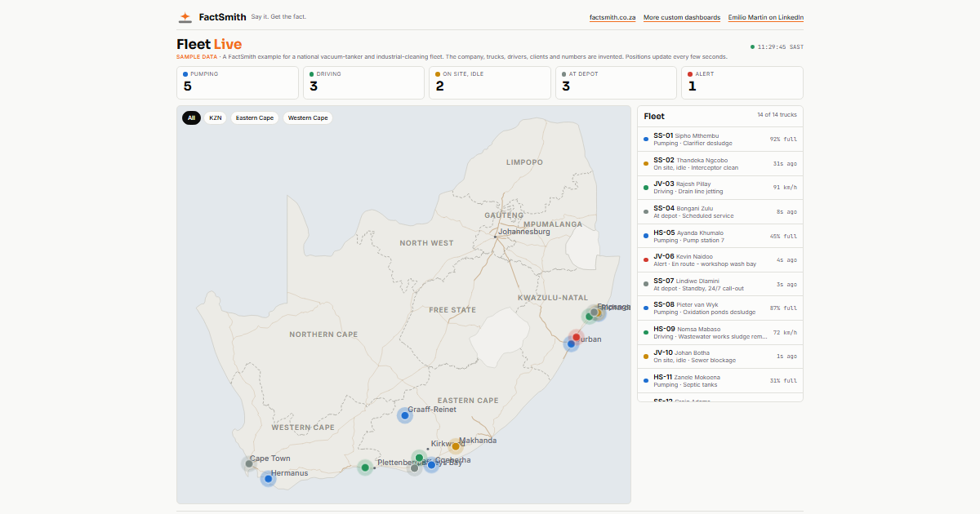
Task: Open the SS-02 Thandeka Ngcobo fleet row
Action: 720,163
